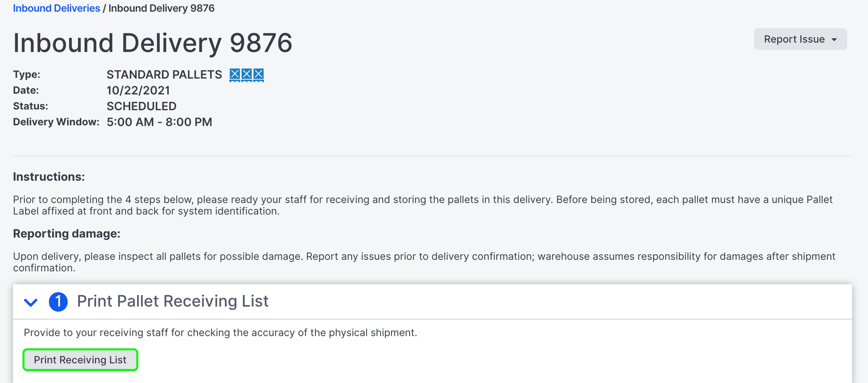The width and height of the screenshot is (868, 383).
Task: Click the Print Pallet Receiving List header title
Action: [x=173, y=301]
